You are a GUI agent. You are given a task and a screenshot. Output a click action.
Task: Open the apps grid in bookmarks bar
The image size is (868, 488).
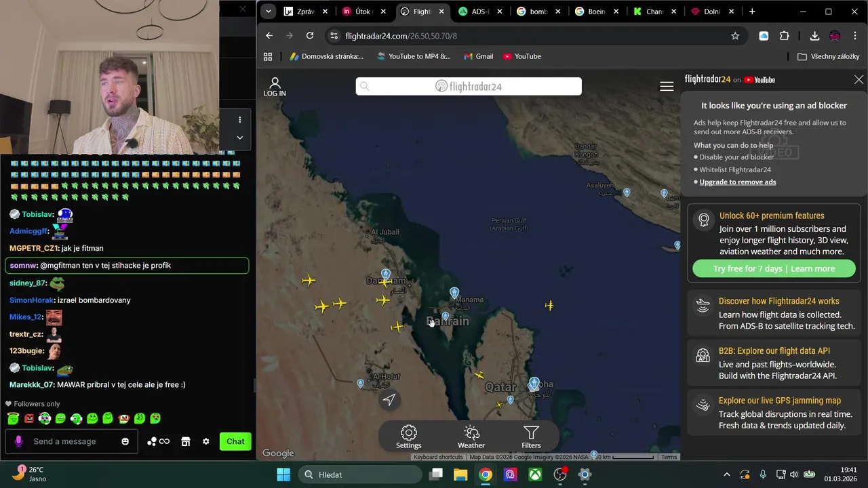coord(268,56)
